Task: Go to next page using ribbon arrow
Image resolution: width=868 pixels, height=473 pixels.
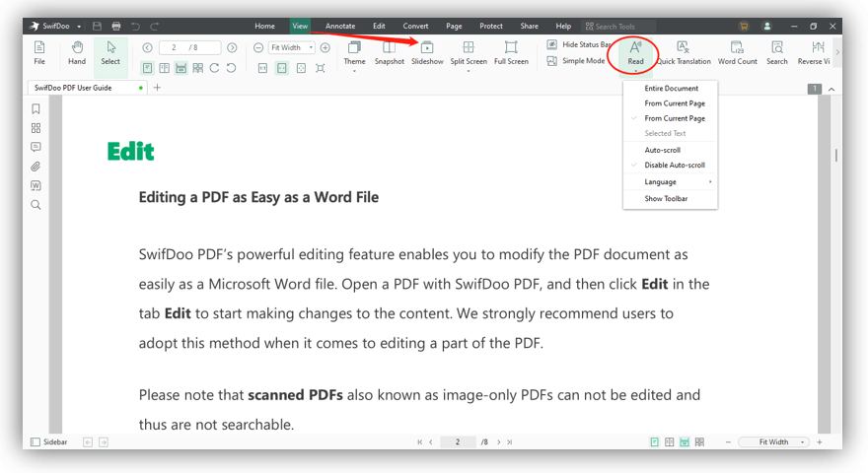Action: pyautogui.click(x=232, y=47)
